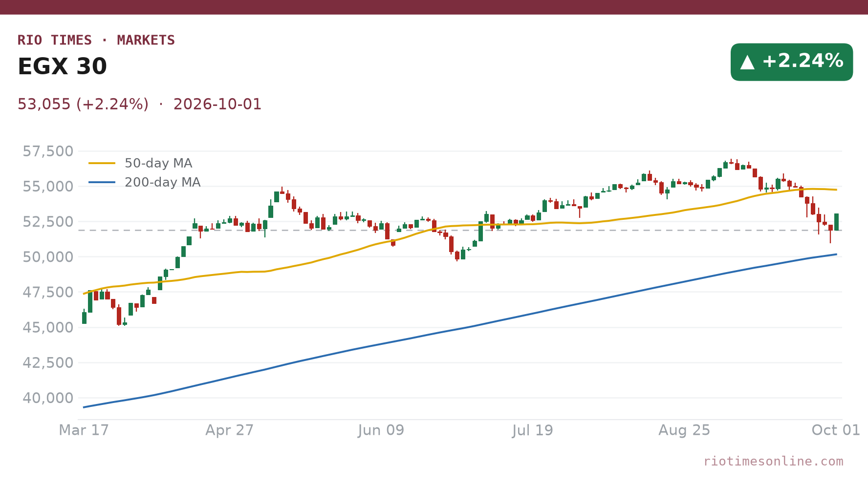Click the blue 200-day MA legend line swatch
This screenshot has width=868, height=488.
click(x=102, y=182)
